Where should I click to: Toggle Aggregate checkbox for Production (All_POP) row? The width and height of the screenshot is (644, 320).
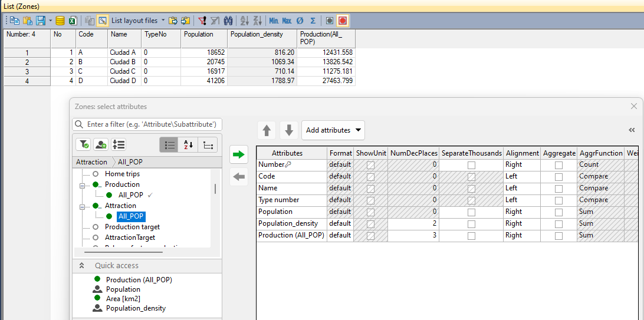point(558,236)
